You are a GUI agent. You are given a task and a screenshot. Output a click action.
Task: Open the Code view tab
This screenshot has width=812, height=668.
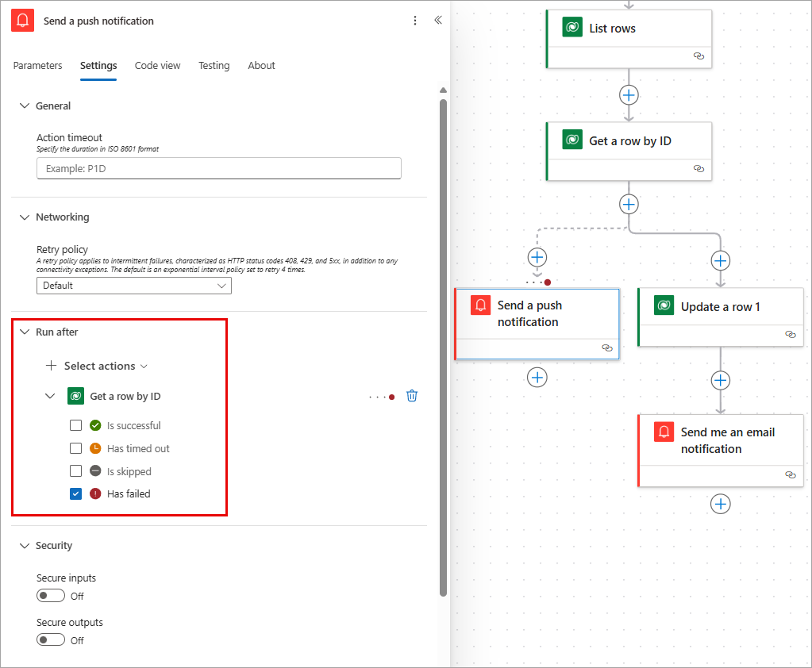coord(157,66)
